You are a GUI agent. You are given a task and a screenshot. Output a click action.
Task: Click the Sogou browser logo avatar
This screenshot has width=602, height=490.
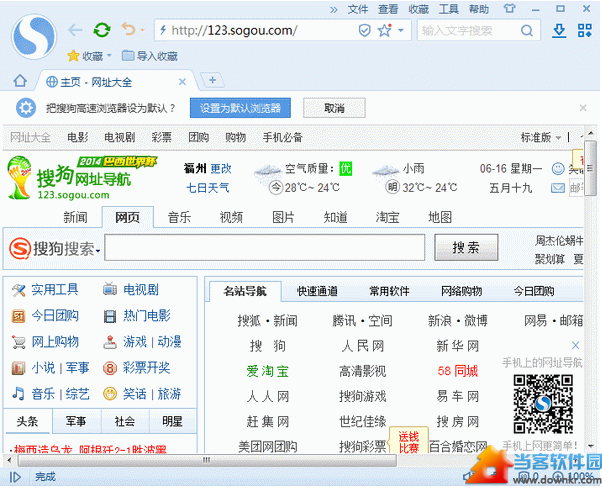tap(34, 36)
